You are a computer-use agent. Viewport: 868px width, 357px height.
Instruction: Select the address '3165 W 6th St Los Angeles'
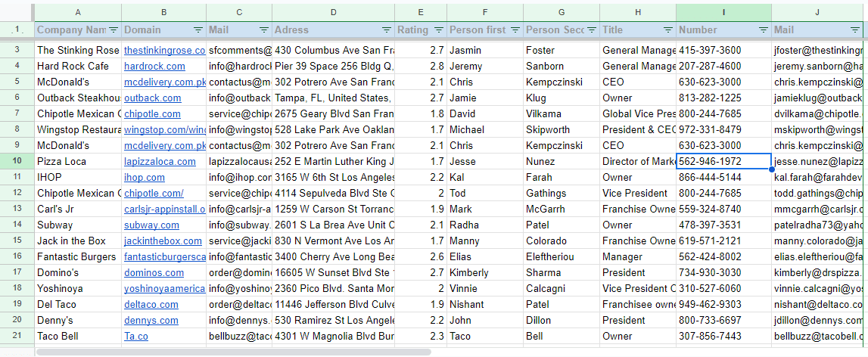[333, 178]
